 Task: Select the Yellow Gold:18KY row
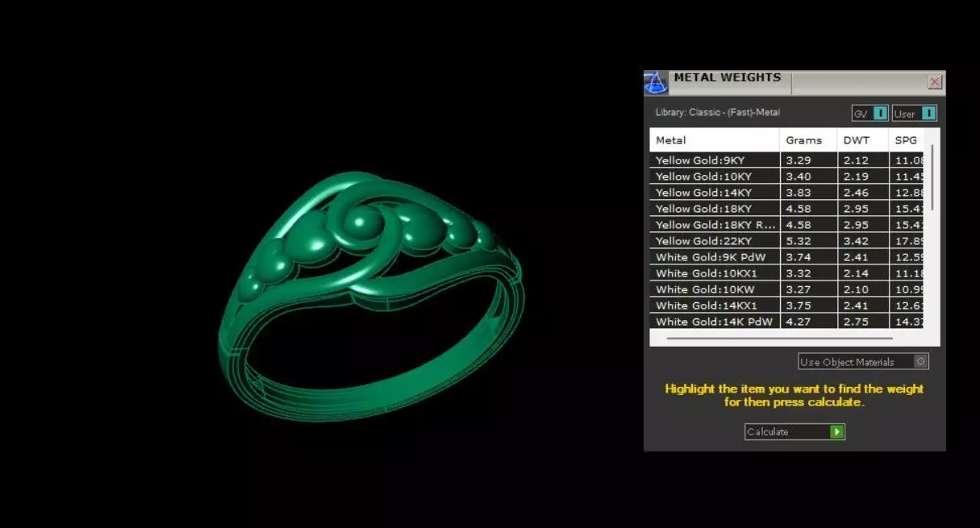point(786,209)
